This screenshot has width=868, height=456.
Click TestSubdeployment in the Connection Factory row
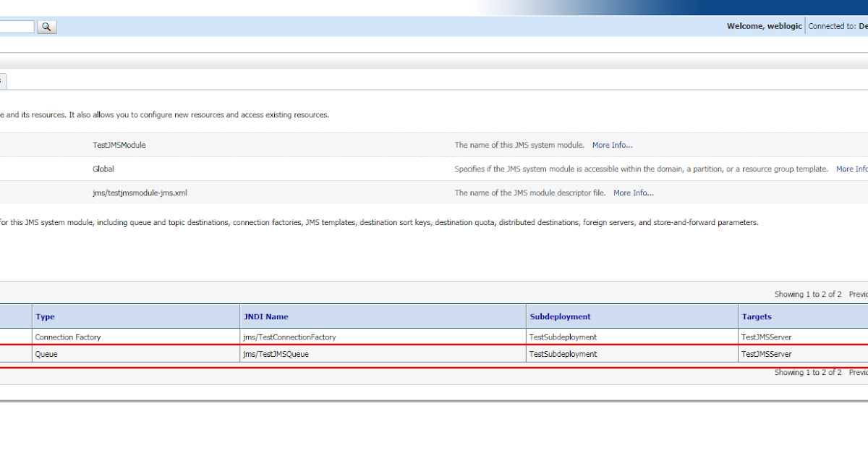click(x=562, y=337)
